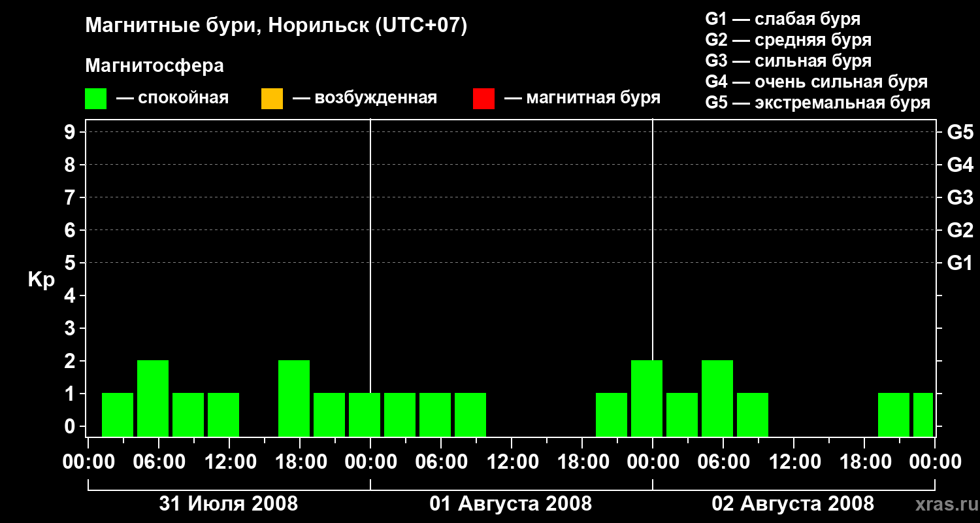The image size is (980, 523).
Task: Click the 'Kp' y-axis title
Action: (x=41, y=280)
